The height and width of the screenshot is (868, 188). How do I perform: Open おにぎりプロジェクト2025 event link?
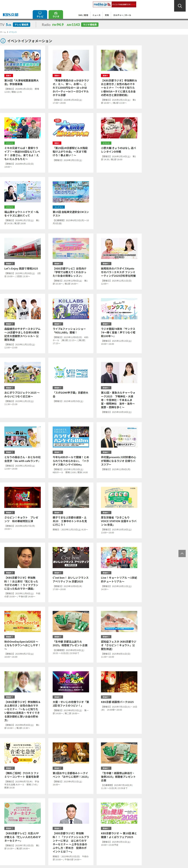pos(22,395)
